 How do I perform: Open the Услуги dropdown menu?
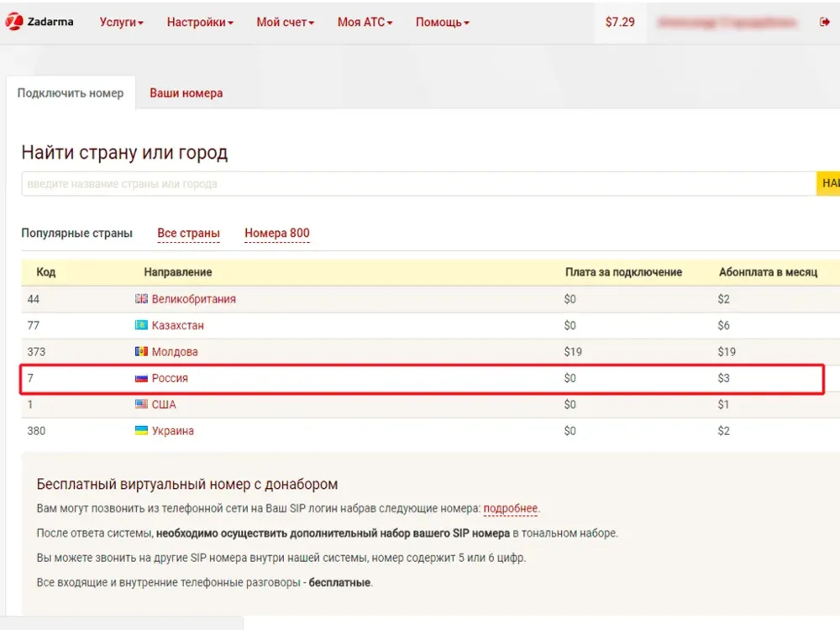point(122,22)
